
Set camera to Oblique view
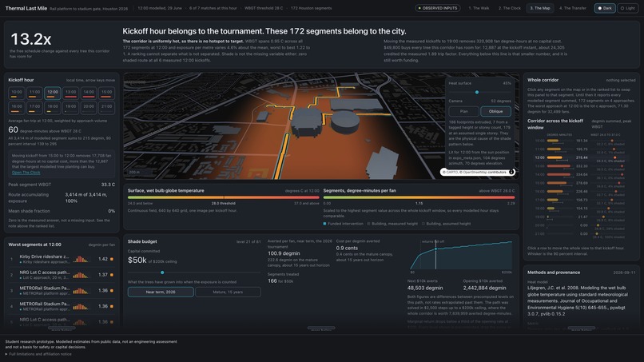pyautogui.click(x=495, y=111)
